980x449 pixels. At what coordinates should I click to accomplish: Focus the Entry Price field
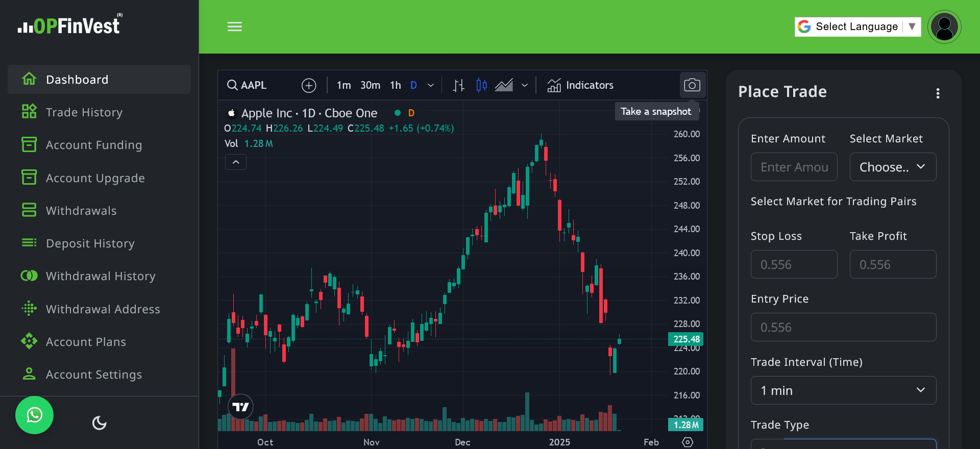(x=843, y=327)
